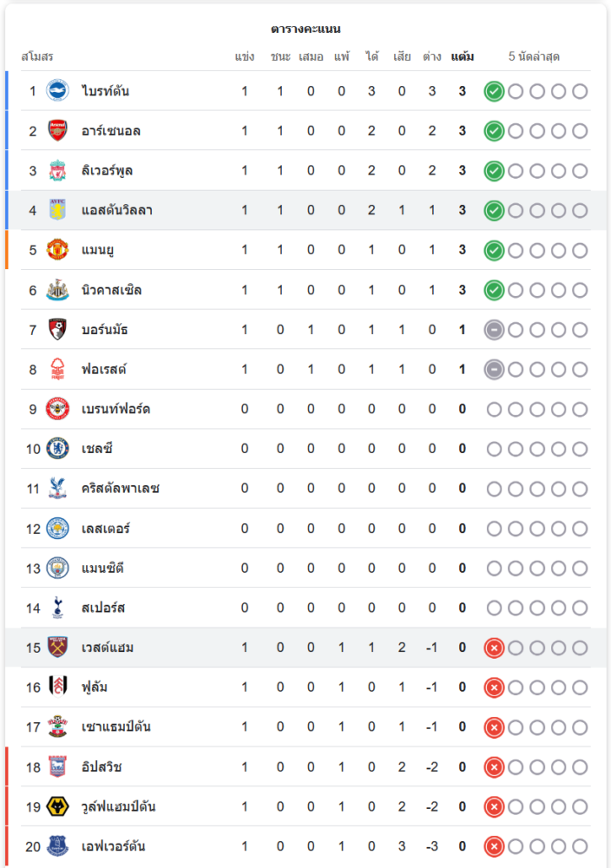Click the Tottenham Spurs crest icon
Image resolution: width=611 pixels, height=868 pixels.
pos(57,608)
